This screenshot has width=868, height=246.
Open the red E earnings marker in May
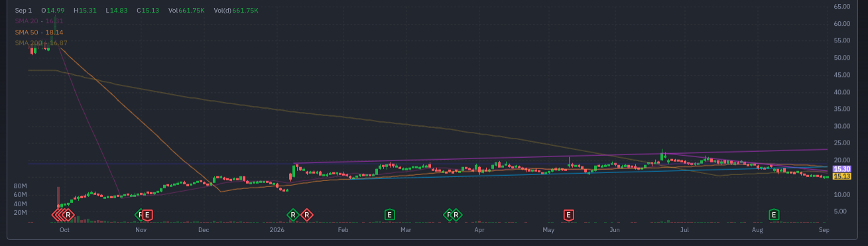568,215
